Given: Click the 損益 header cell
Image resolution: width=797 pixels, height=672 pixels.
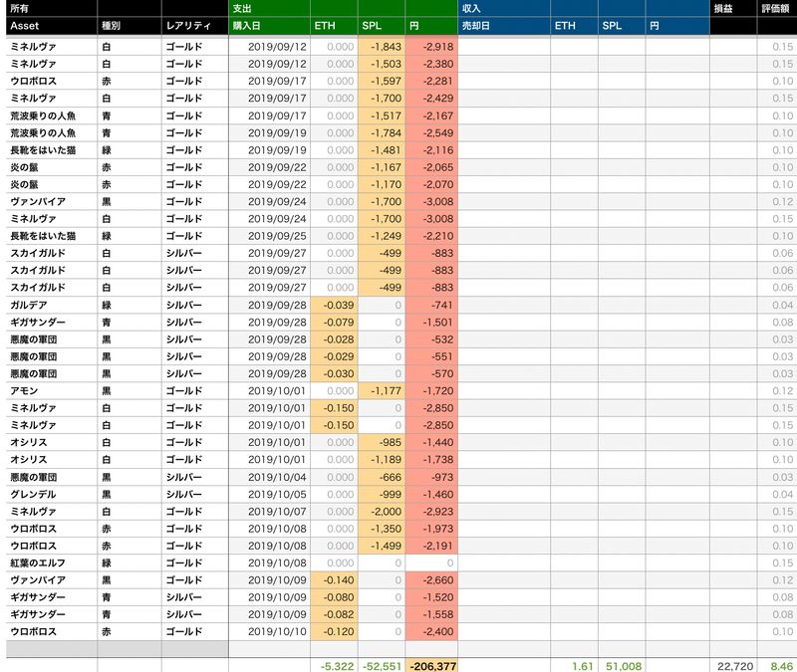Looking at the screenshot, I should tap(723, 8).
